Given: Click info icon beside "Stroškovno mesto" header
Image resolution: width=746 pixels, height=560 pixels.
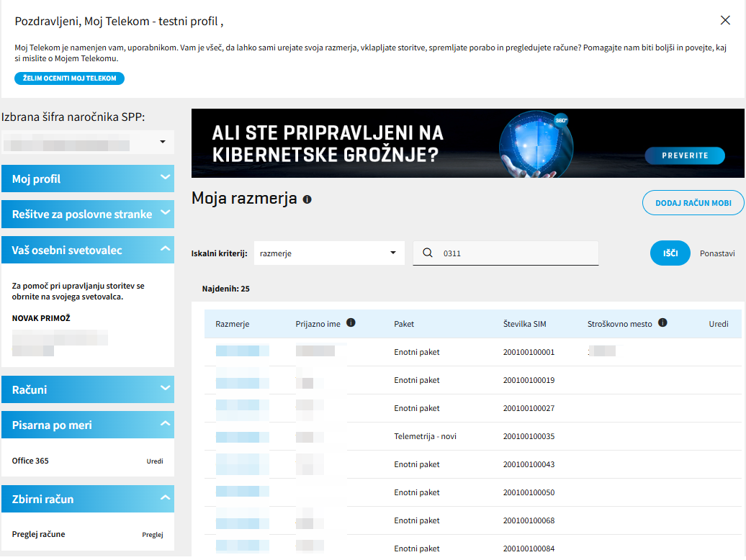Looking at the screenshot, I should [662, 322].
